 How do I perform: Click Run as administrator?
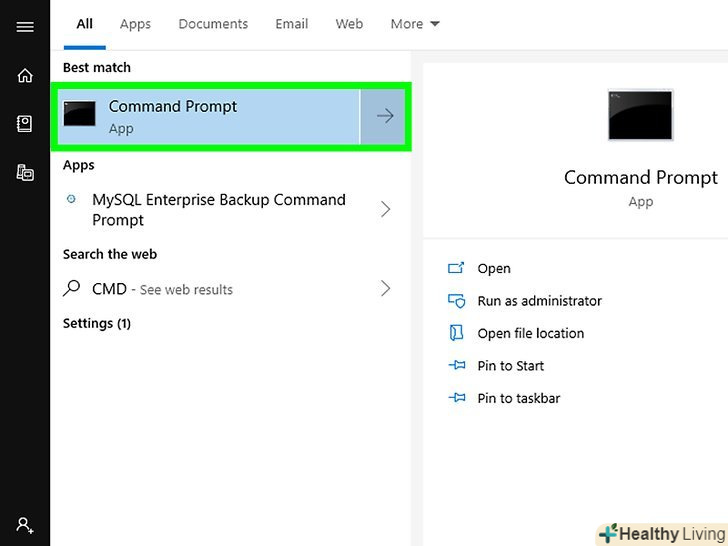pyautogui.click(x=539, y=301)
